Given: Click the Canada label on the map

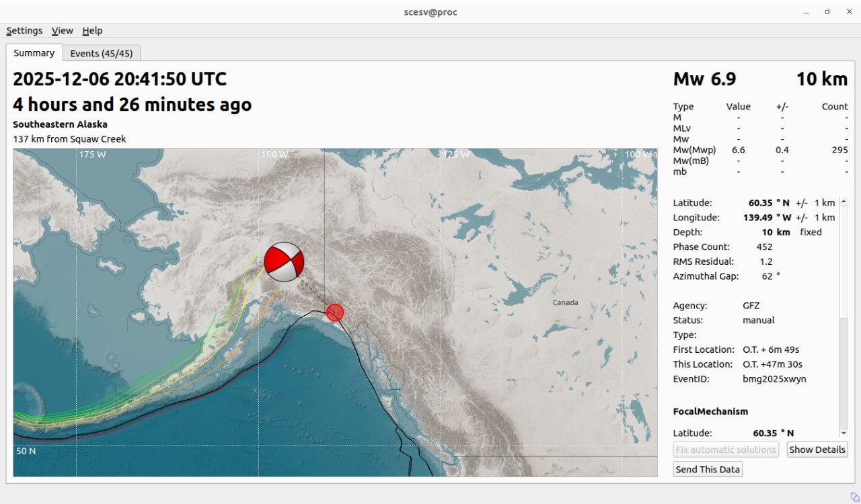Looking at the screenshot, I should [565, 302].
